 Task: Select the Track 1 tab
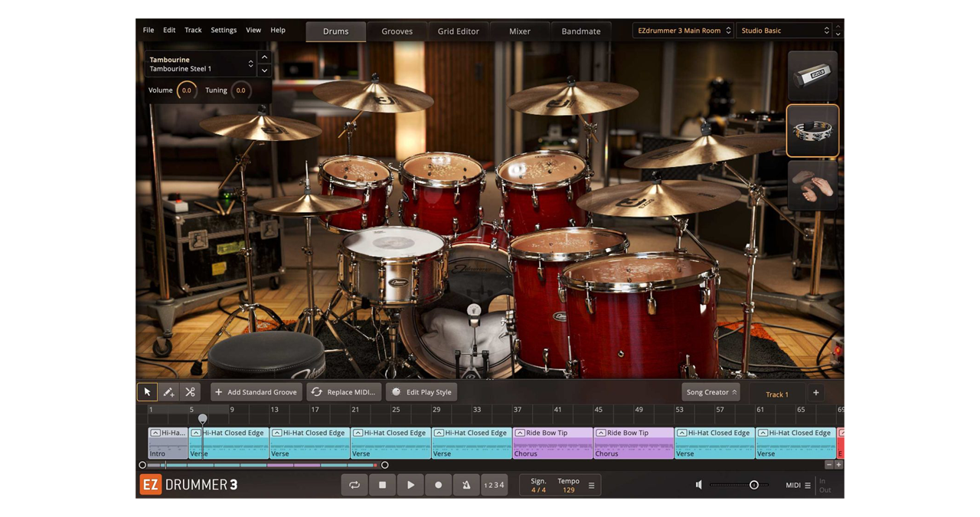point(777,394)
